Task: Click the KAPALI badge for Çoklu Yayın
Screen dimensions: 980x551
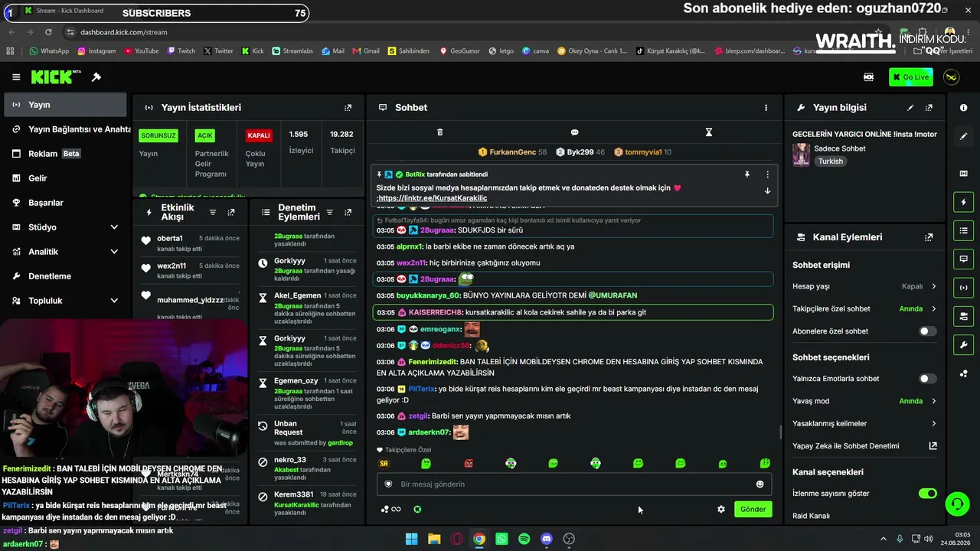Action: (259, 135)
